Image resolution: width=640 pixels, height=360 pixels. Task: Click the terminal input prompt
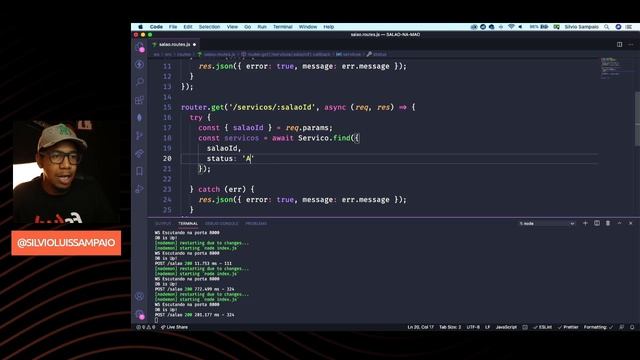[156, 320]
